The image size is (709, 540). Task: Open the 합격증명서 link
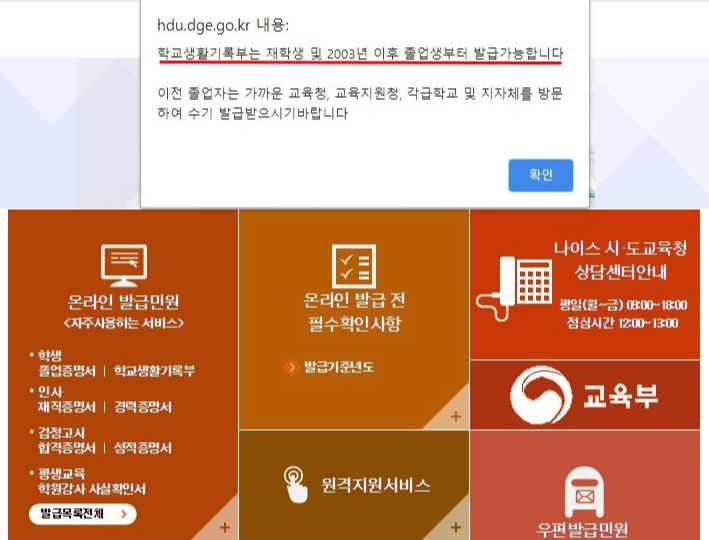click(x=67, y=448)
